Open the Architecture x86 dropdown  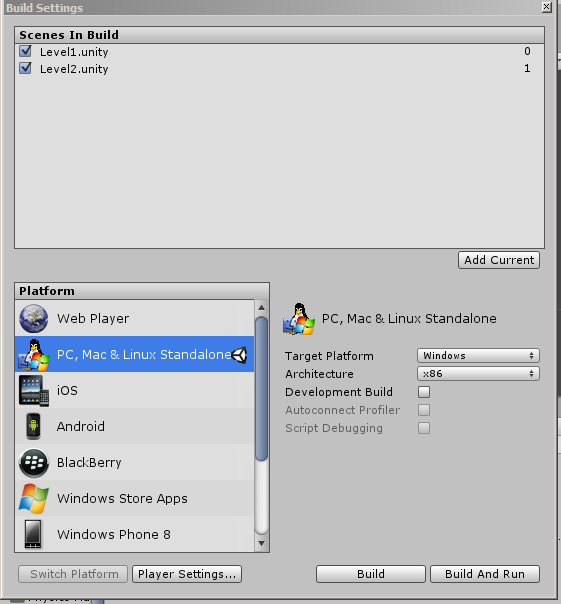pyautogui.click(x=478, y=374)
